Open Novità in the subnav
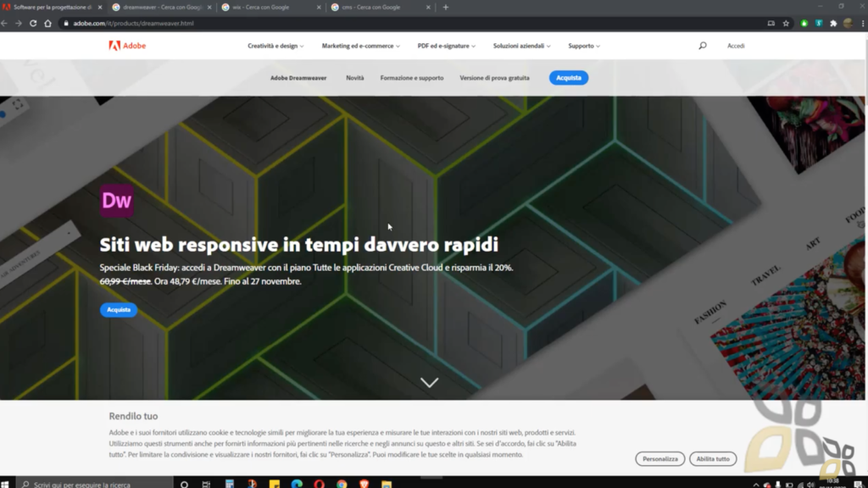Viewport: 868px width, 488px height. pyautogui.click(x=355, y=78)
